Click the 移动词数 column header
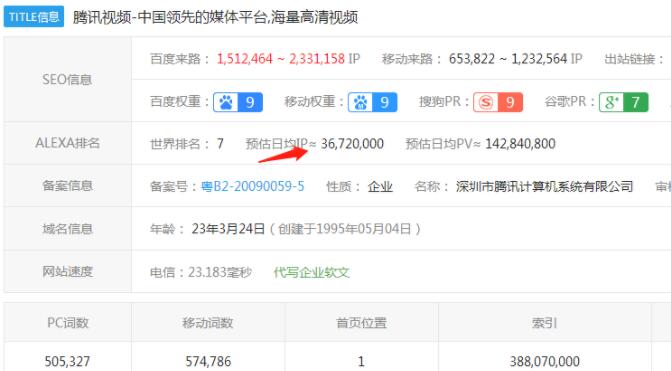671x371 pixels. pos(208,322)
